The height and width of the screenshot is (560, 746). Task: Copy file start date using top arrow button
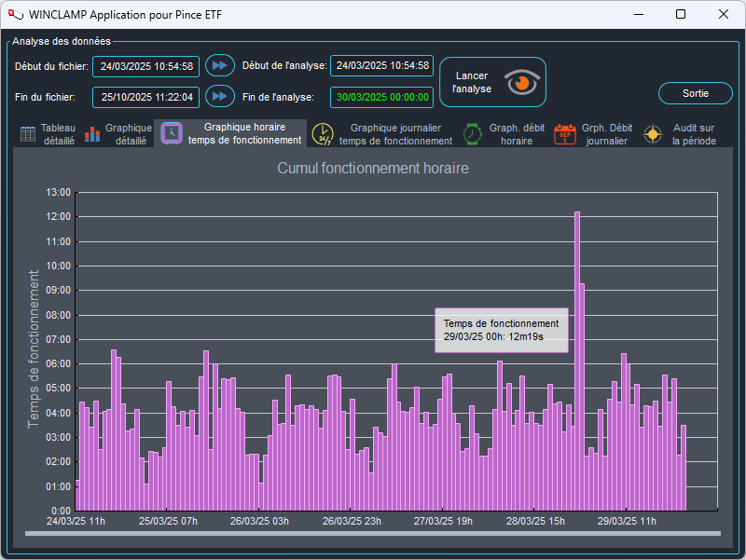point(219,65)
